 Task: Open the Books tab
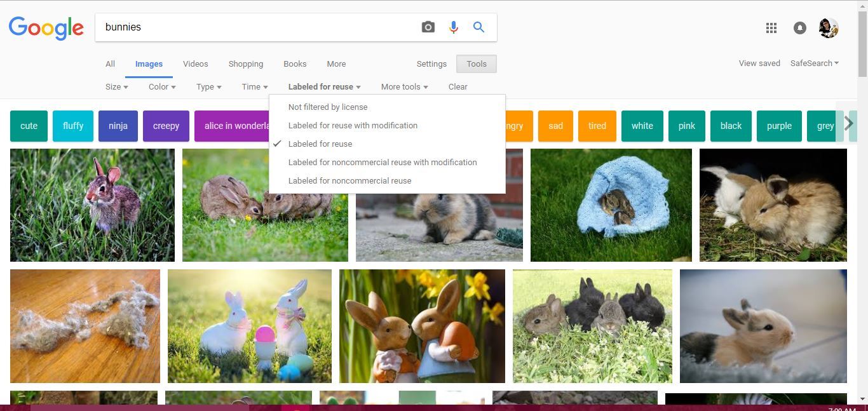[x=295, y=64]
